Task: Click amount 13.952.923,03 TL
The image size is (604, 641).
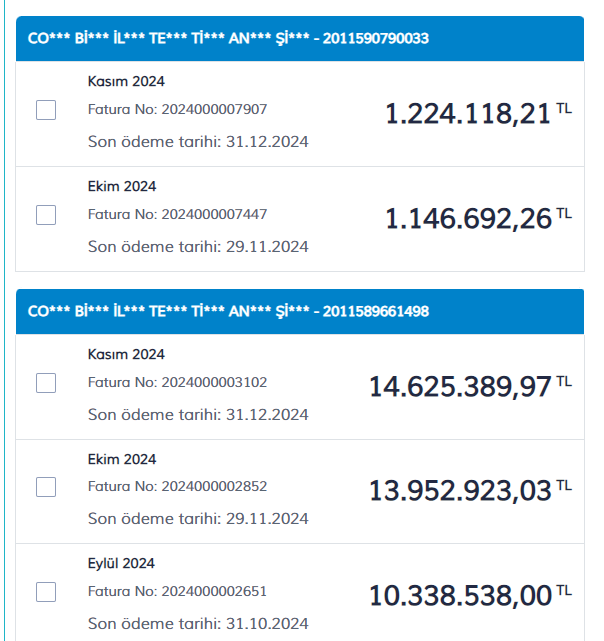Action: tap(470, 490)
